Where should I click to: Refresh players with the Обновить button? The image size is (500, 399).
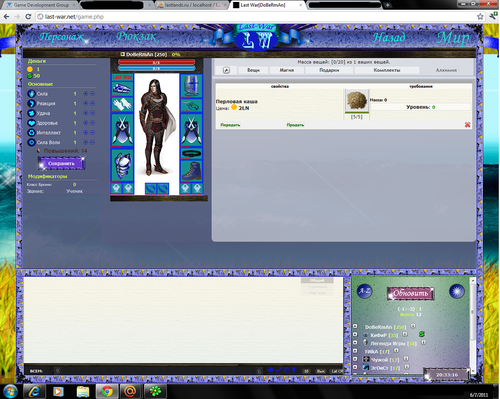click(410, 293)
